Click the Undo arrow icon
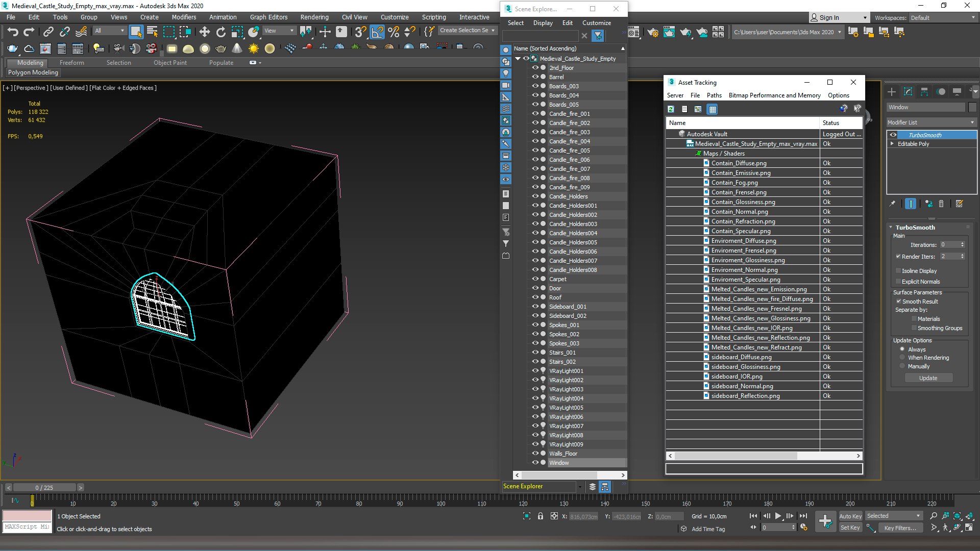 pyautogui.click(x=12, y=32)
